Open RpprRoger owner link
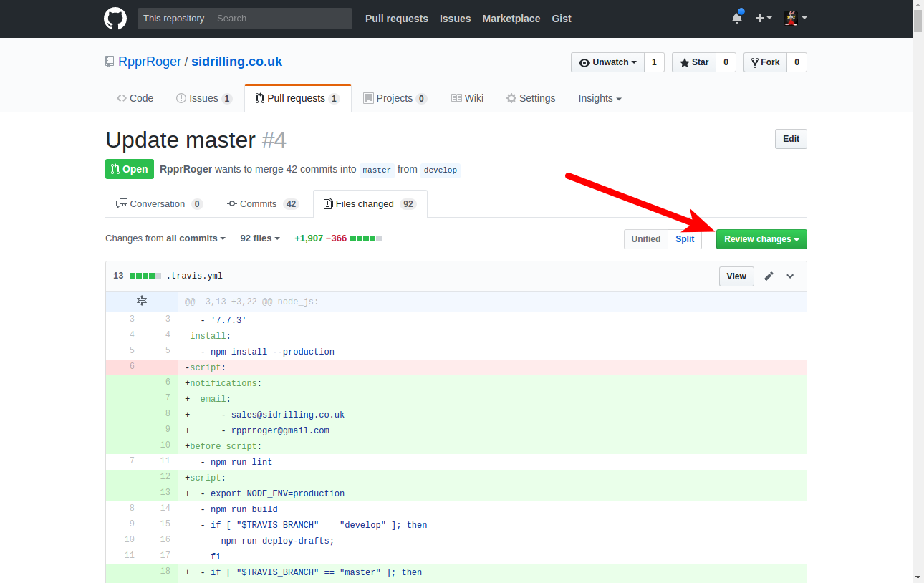The height and width of the screenshot is (583, 924). pos(149,62)
